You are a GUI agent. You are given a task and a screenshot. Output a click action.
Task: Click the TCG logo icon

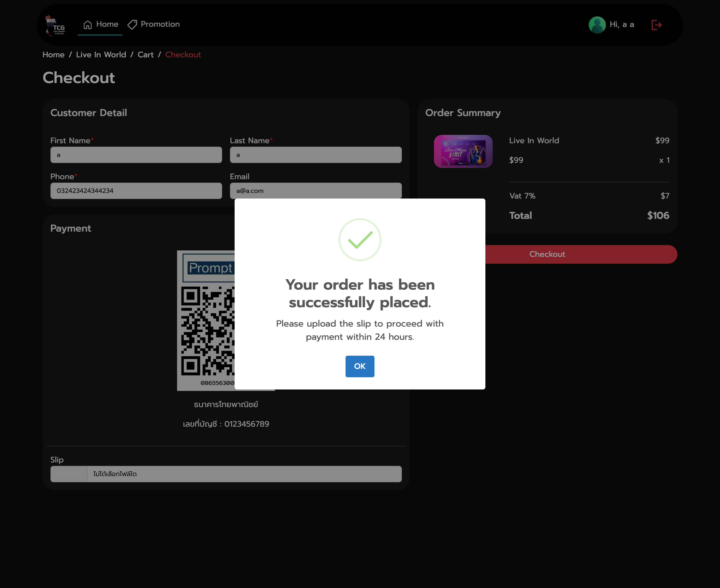[55, 25]
